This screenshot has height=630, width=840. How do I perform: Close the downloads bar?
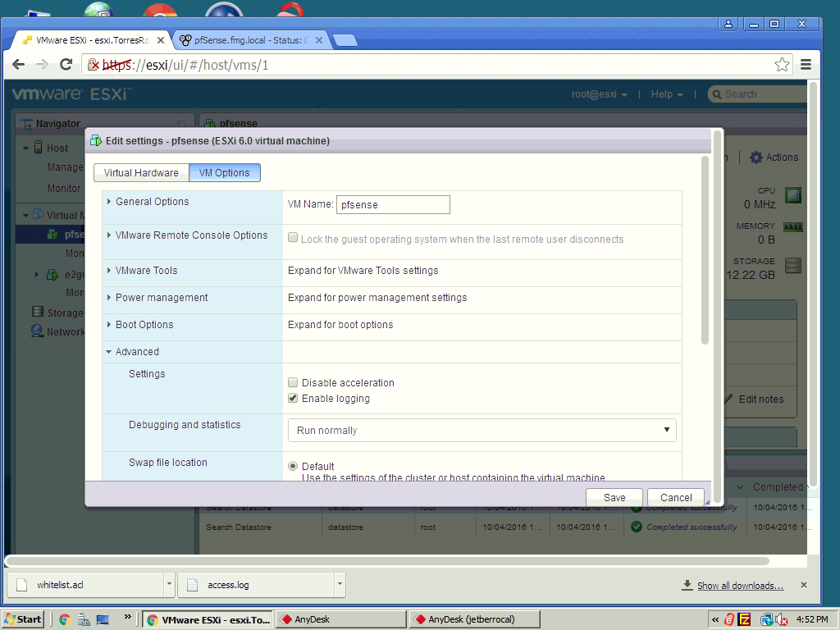[804, 585]
